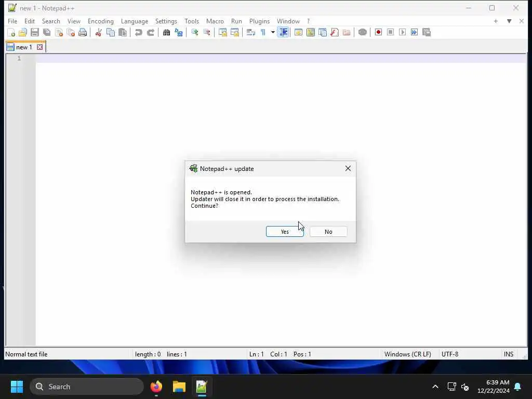This screenshot has height=399, width=532.
Task: Click the Save All toolbar icon
Action: pyautogui.click(x=47, y=32)
